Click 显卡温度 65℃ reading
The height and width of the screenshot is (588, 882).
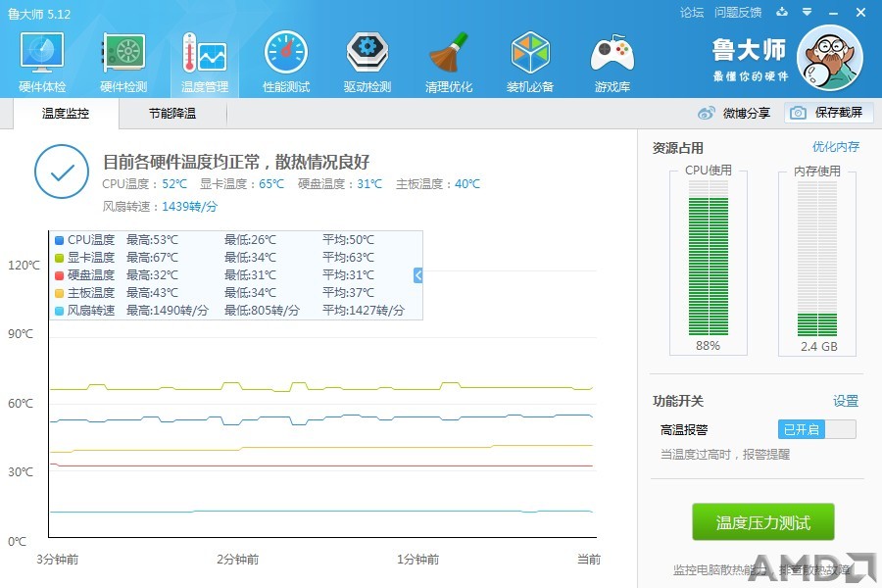[x=242, y=184]
